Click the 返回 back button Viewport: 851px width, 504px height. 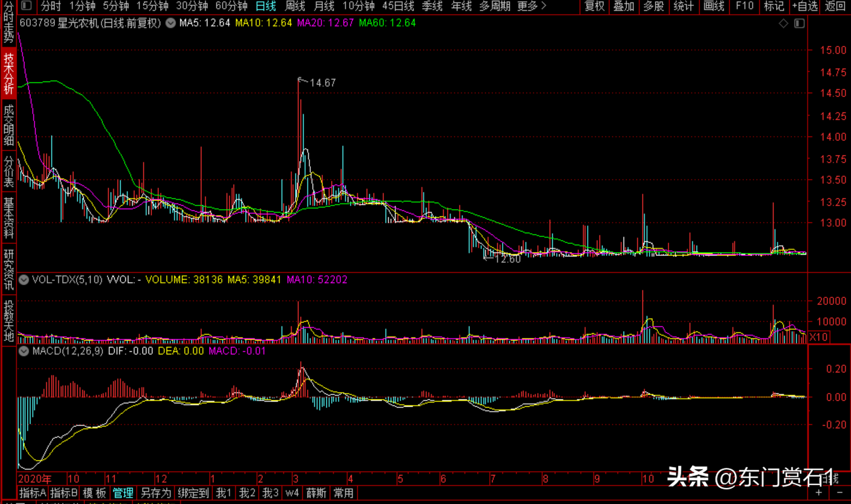(835, 6)
